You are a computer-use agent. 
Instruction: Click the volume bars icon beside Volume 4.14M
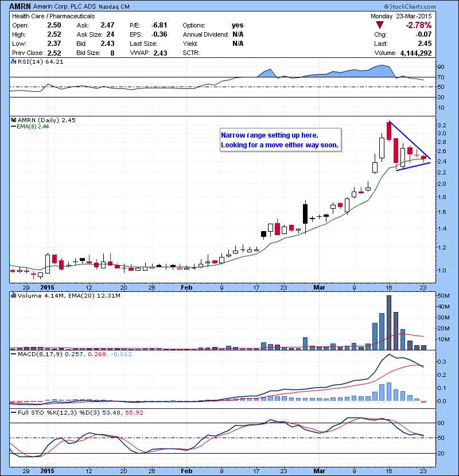pyautogui.click(x=13, y=295)
